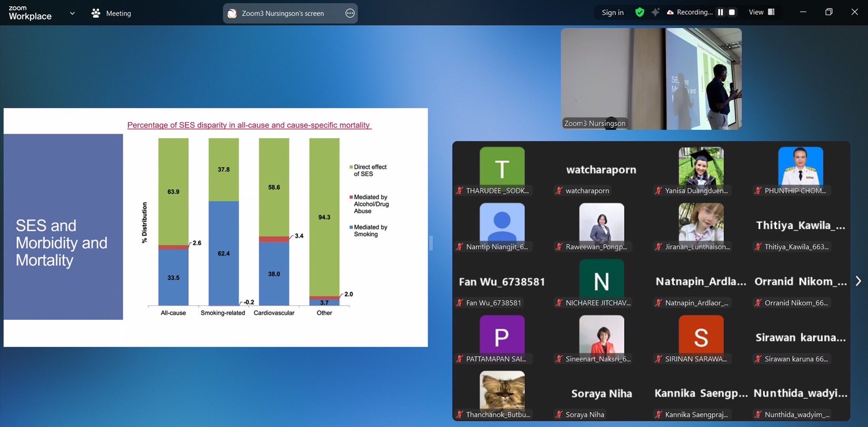The height and width of the screenshot is (427, 868).
Task: Click the slide title about SES disparity
Action: (x=249, y=125)
